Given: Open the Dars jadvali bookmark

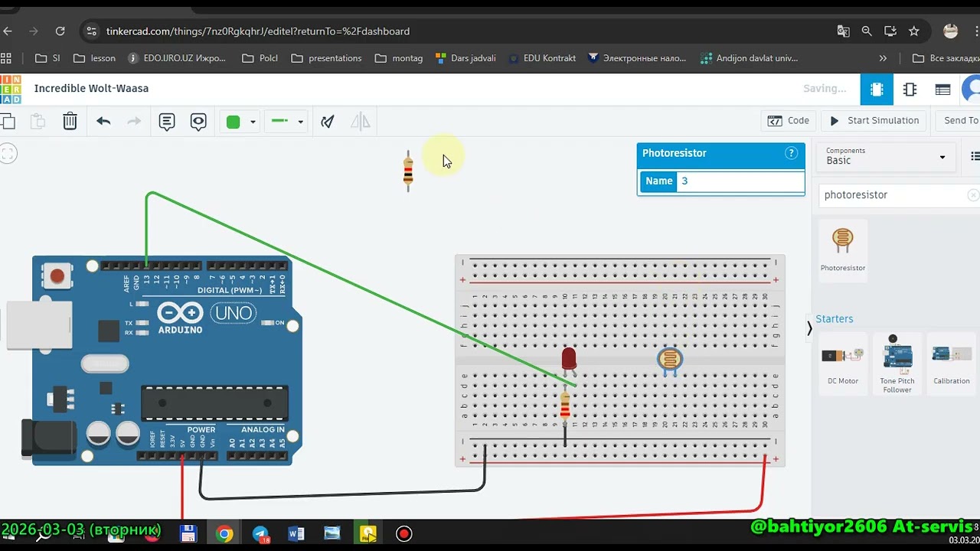Looking at the screenshot, I should [465, 58].
